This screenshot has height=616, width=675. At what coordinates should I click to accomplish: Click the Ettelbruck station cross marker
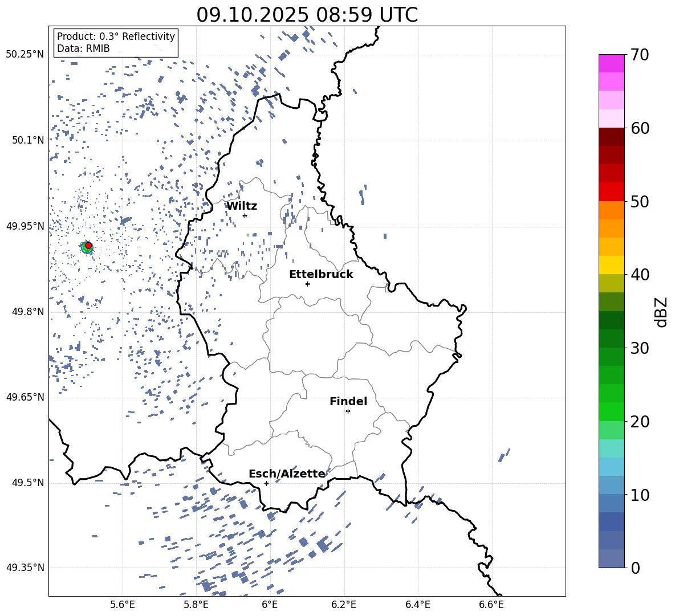[x=307, y=284]
